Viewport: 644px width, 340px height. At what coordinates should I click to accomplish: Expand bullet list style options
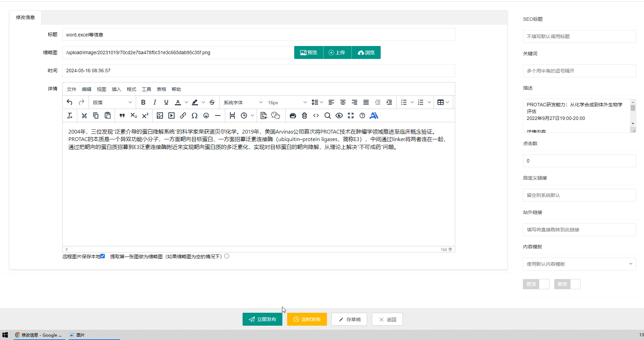412,102
